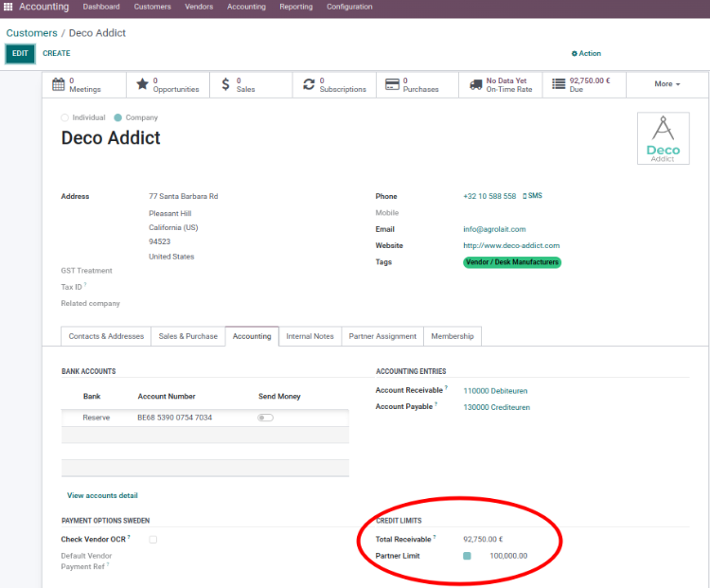
Task: Click the Bank column header
Action: [92, 397]
